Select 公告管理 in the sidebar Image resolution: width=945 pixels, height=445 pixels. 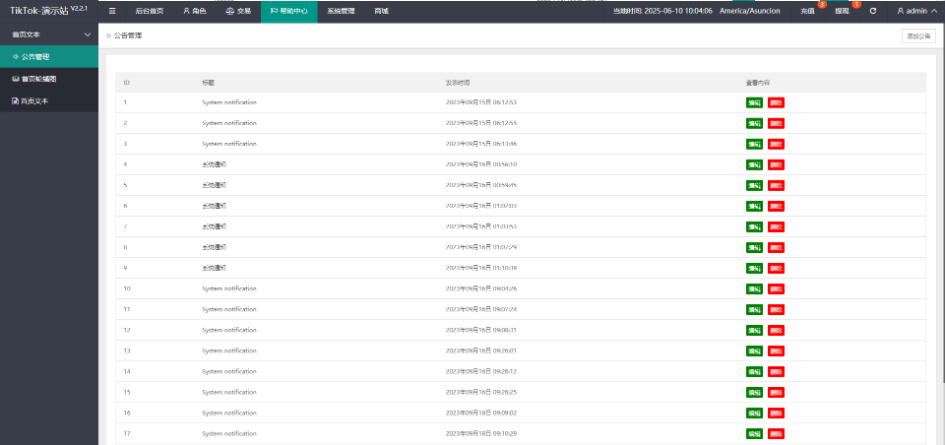49,57
